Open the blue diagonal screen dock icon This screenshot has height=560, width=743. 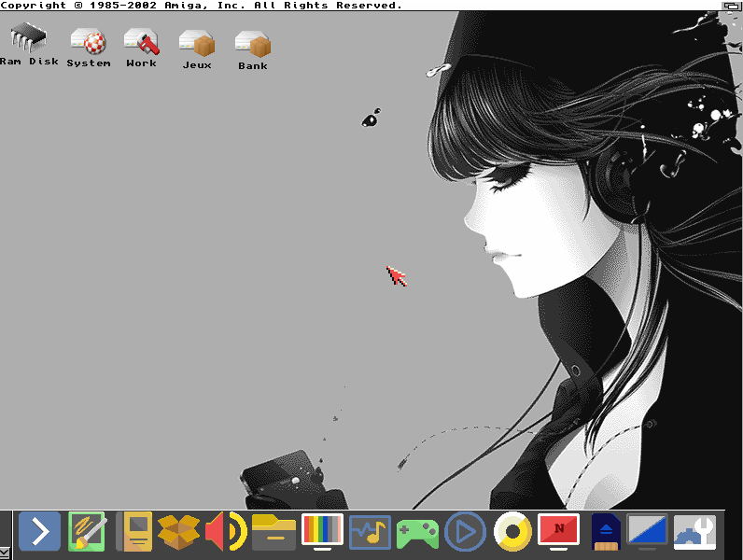click(647, 531)
